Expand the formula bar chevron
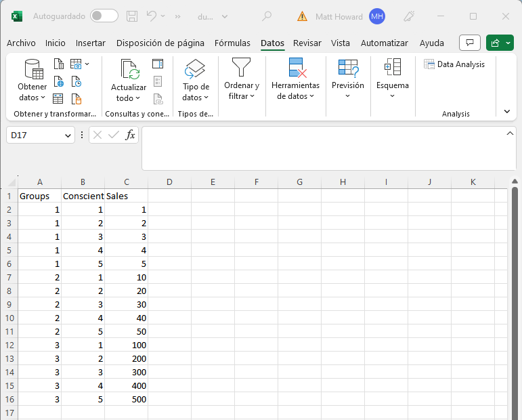This screenshot has height=420, width=522. [510, 134]
